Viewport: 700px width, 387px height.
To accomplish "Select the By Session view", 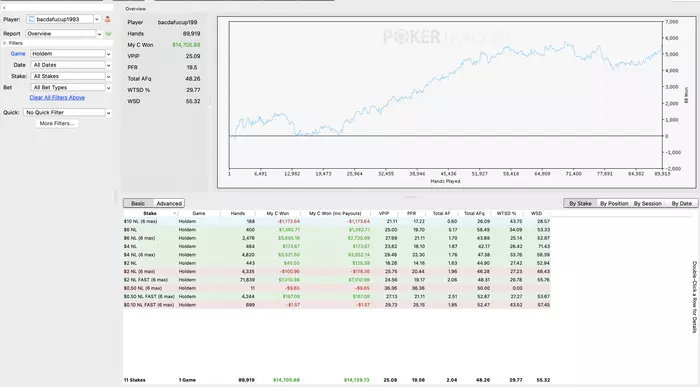I will pos(647,204).
